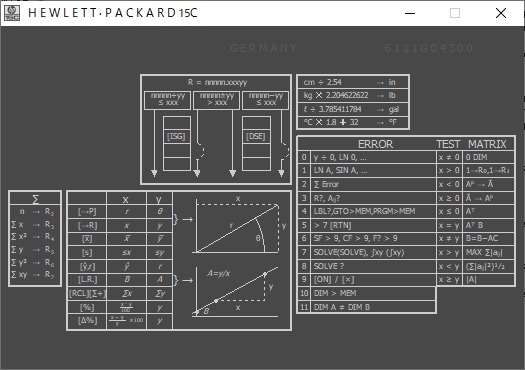Click the [→R] rectangular conversion cell

(87, 225)
